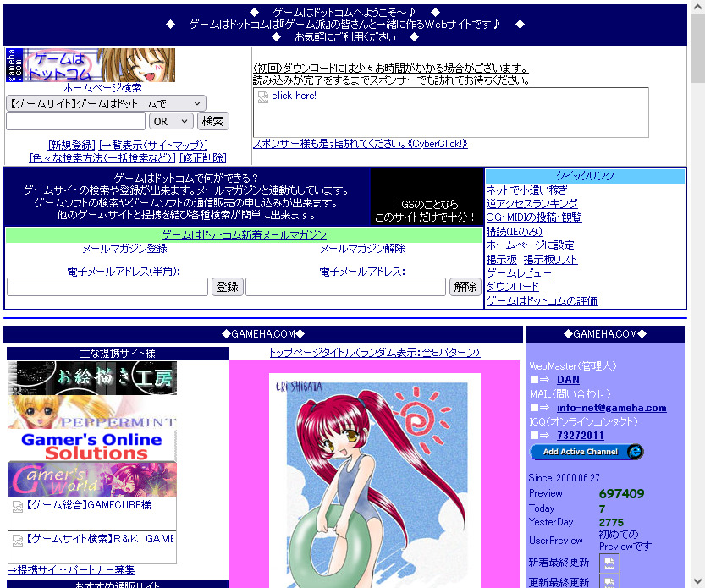Open the 提携サイト・パートナー募集 link
The height and width of the screenshot is (588, 705).
71,570
